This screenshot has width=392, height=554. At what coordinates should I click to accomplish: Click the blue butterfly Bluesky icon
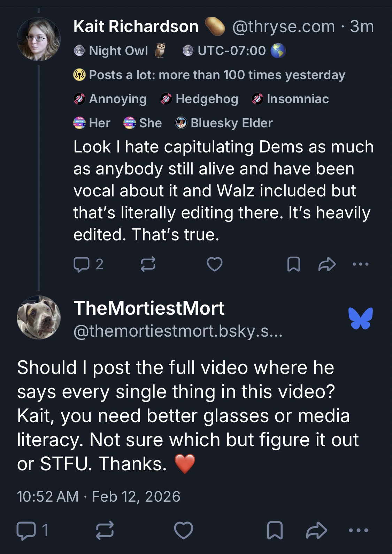pos(360,318)
